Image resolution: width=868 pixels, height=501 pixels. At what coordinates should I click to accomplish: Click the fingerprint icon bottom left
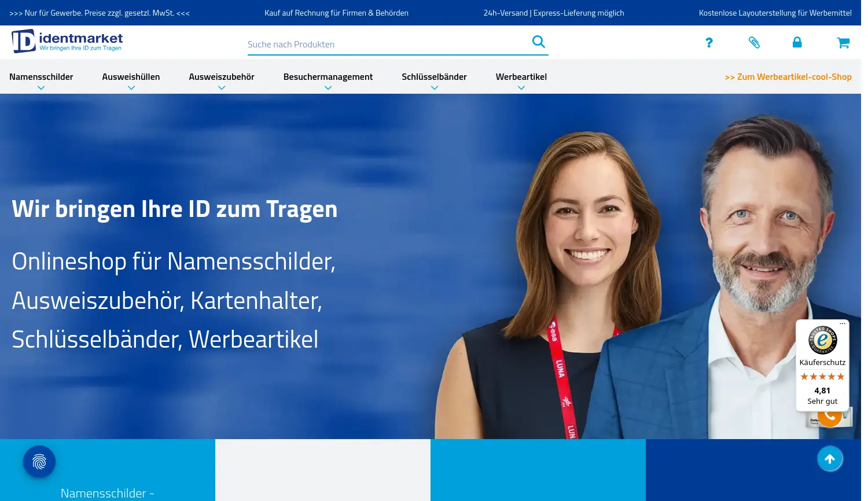pos(39,461)
